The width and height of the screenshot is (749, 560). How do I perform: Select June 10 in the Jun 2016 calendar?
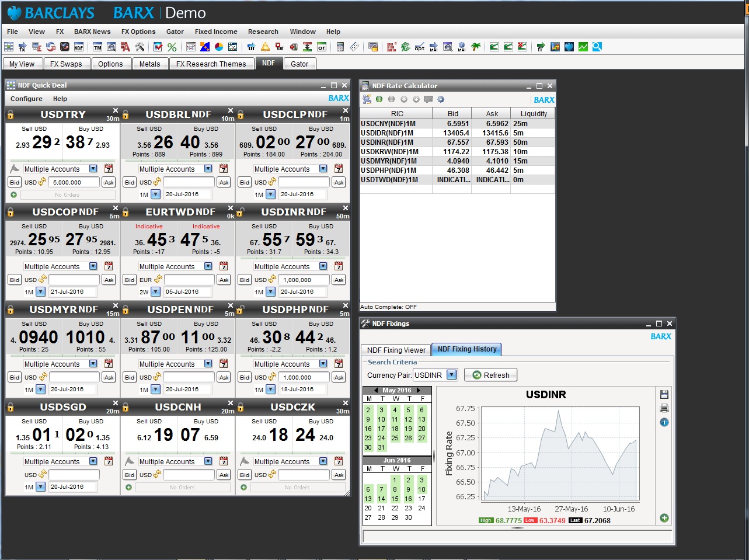coord(421,489)
